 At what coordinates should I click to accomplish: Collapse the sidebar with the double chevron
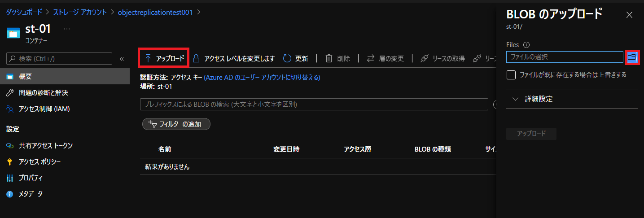click(122, 59)
